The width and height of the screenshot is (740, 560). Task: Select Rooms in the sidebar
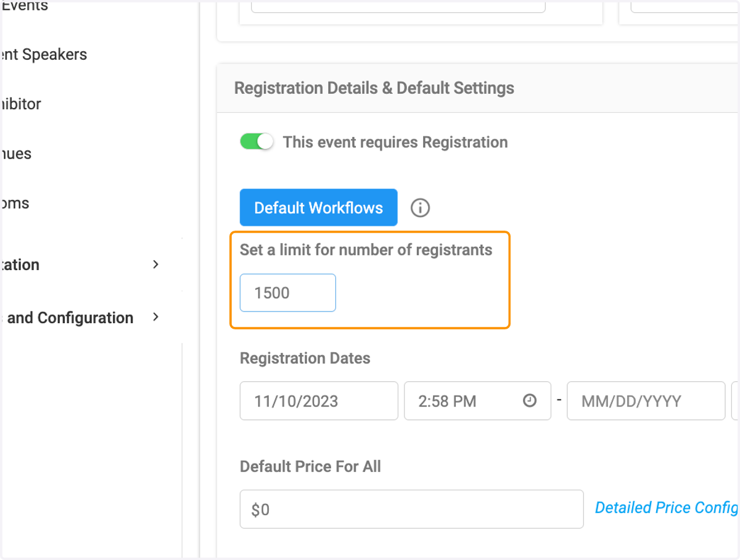(15, 203)
